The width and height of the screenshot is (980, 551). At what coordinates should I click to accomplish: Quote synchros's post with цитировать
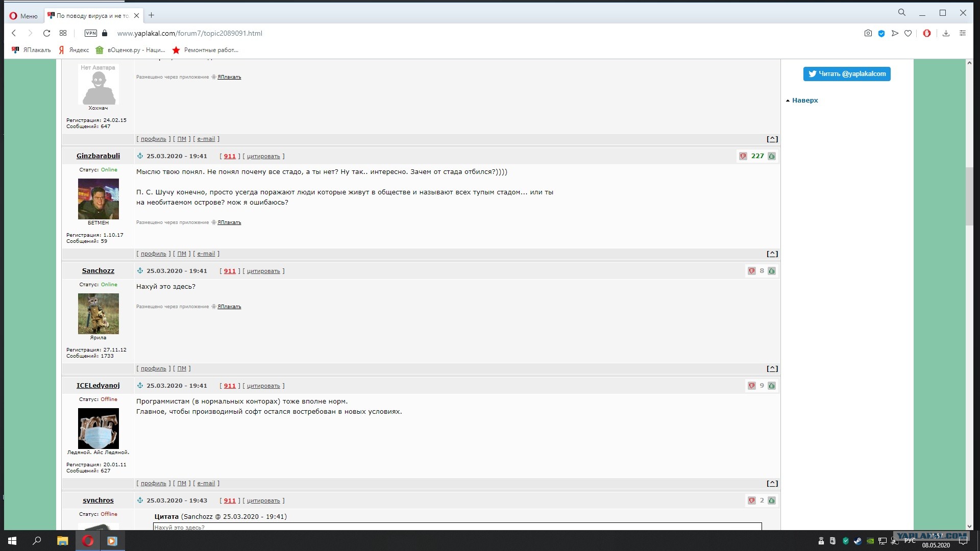263,500
